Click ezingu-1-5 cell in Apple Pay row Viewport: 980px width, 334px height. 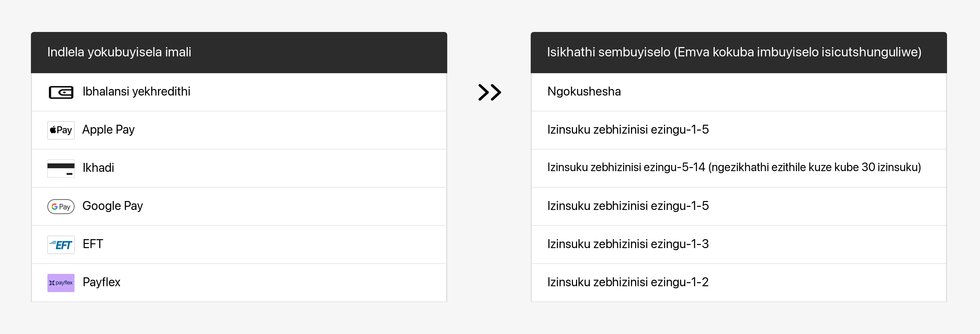click(x=739, y=130)
